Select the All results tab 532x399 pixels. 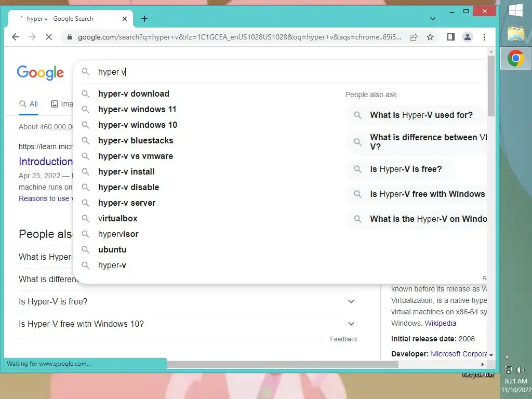tap(29, 104)
